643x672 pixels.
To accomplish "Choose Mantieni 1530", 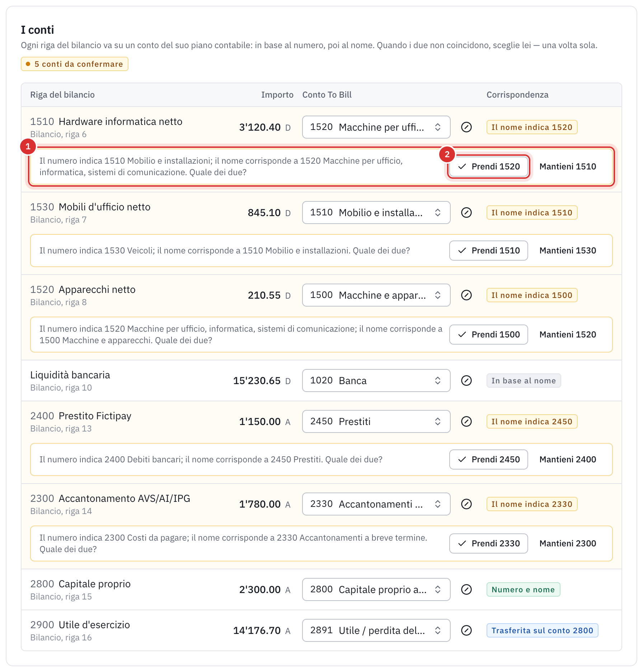I will point(568,251).
